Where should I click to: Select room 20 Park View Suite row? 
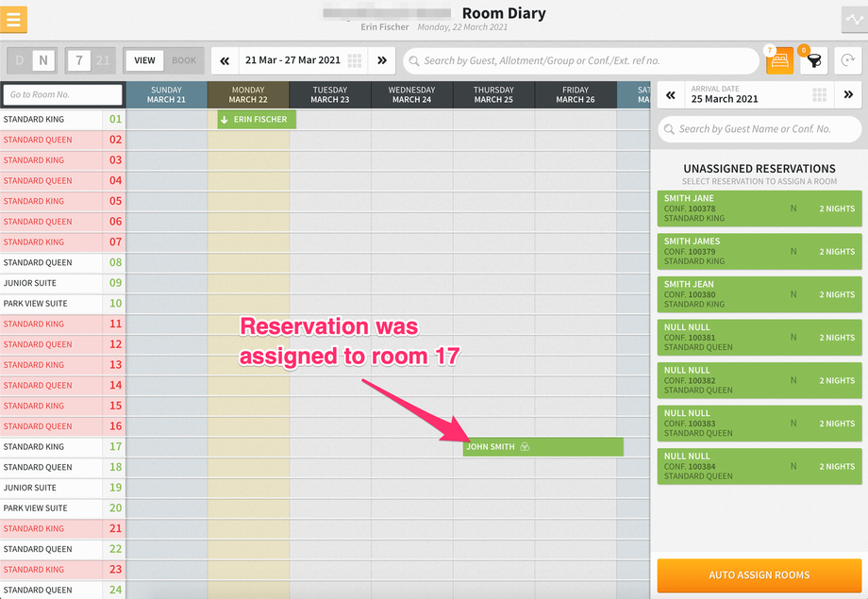coord(62,508)
